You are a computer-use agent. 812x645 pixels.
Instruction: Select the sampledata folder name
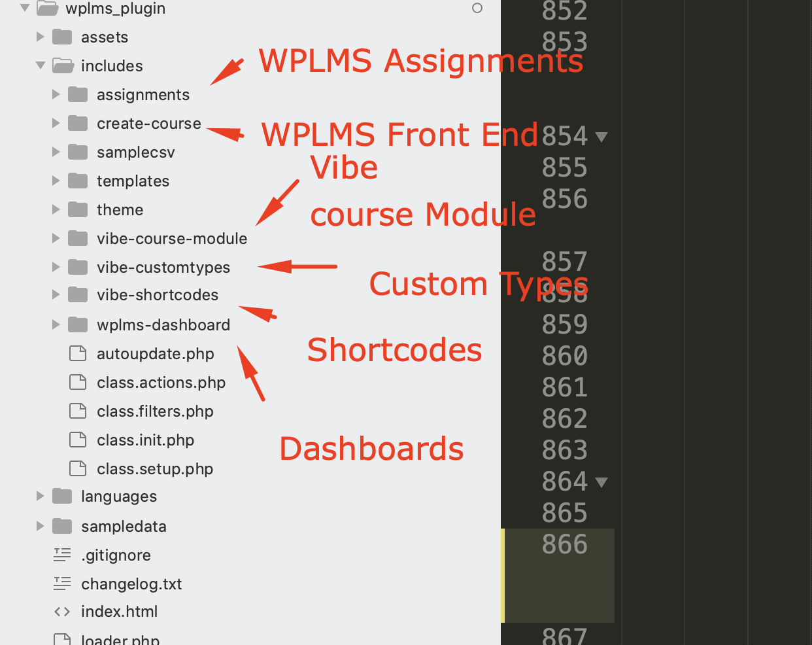(x=124, y=527)
